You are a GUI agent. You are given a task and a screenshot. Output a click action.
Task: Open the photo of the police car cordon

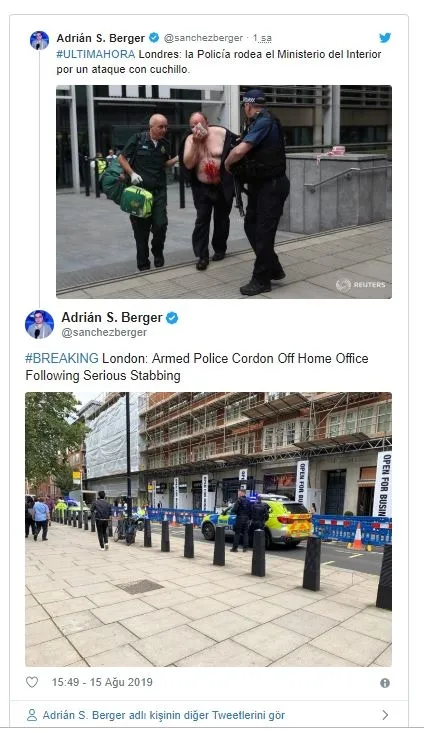tap(208, 529)
